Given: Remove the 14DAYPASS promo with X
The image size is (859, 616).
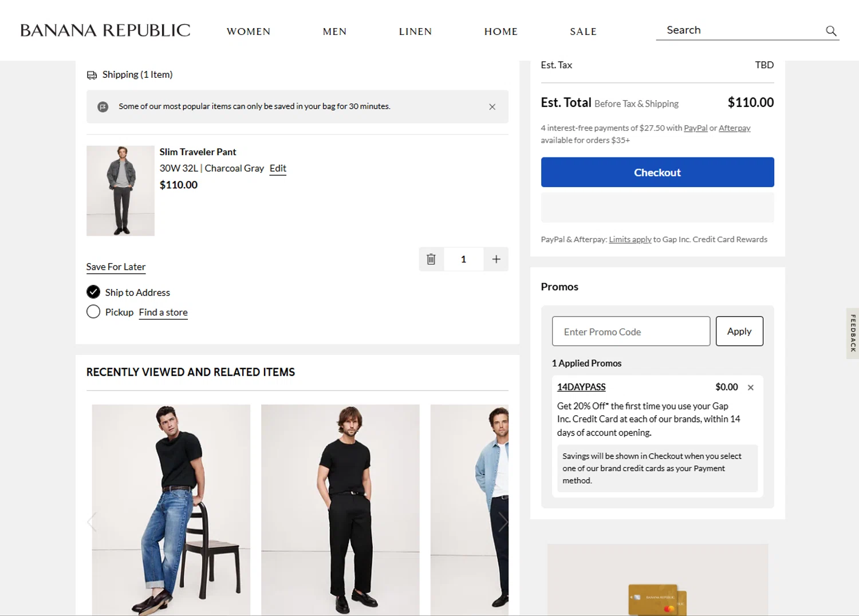Looking at the screenshot, I should click(x=751, y=388).
